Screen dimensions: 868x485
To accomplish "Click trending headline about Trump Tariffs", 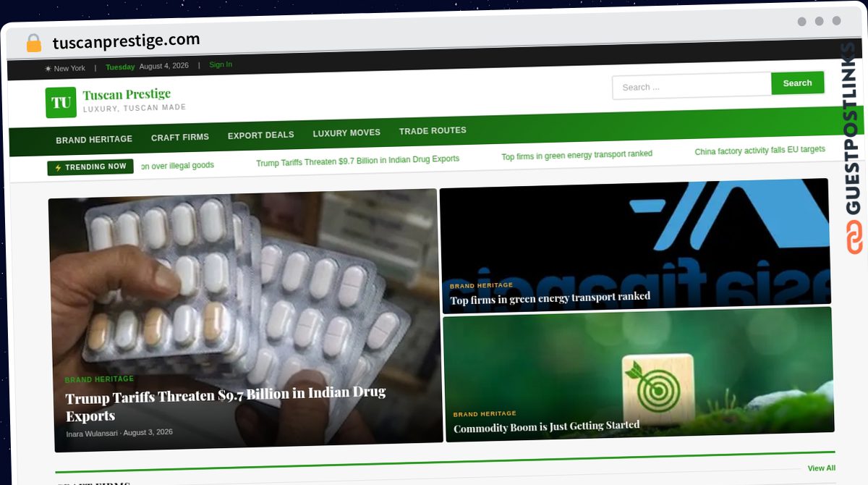I will click(x=357, y=161).
